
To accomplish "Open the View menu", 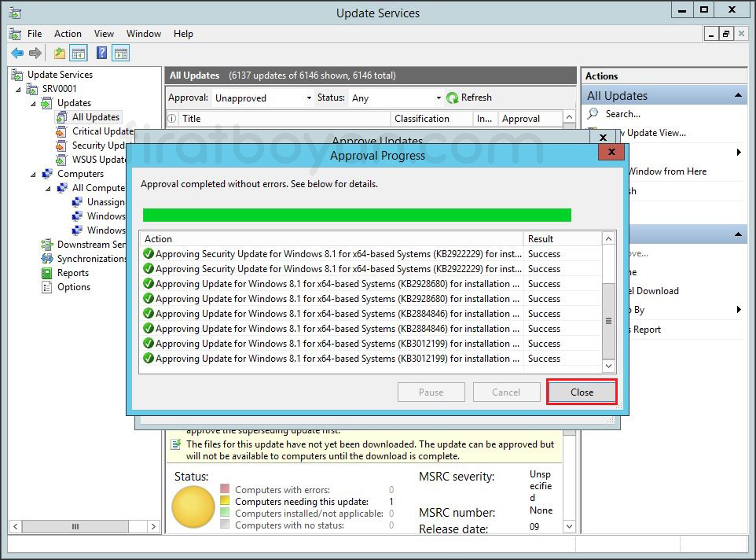I will pyautogui.click(x=104, y=34).
